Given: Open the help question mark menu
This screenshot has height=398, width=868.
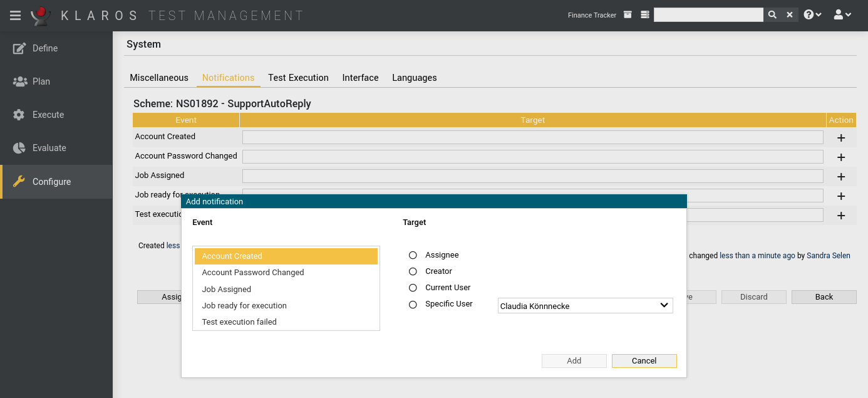Looking at the screenshot, I should click(812, 15).
